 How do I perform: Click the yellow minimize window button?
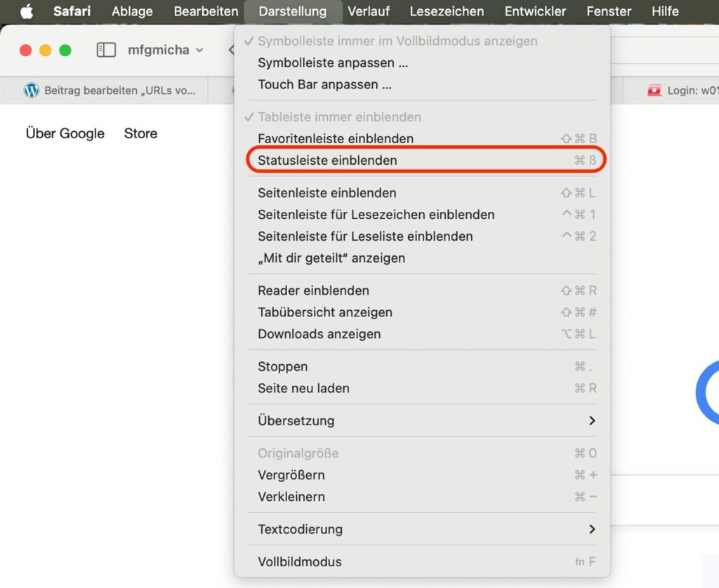click(46, 50)
